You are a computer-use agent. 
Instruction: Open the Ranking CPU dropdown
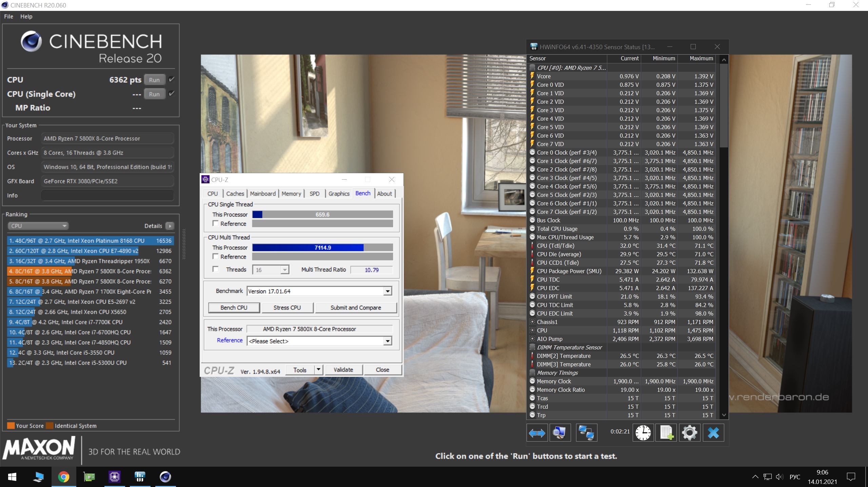38,226
